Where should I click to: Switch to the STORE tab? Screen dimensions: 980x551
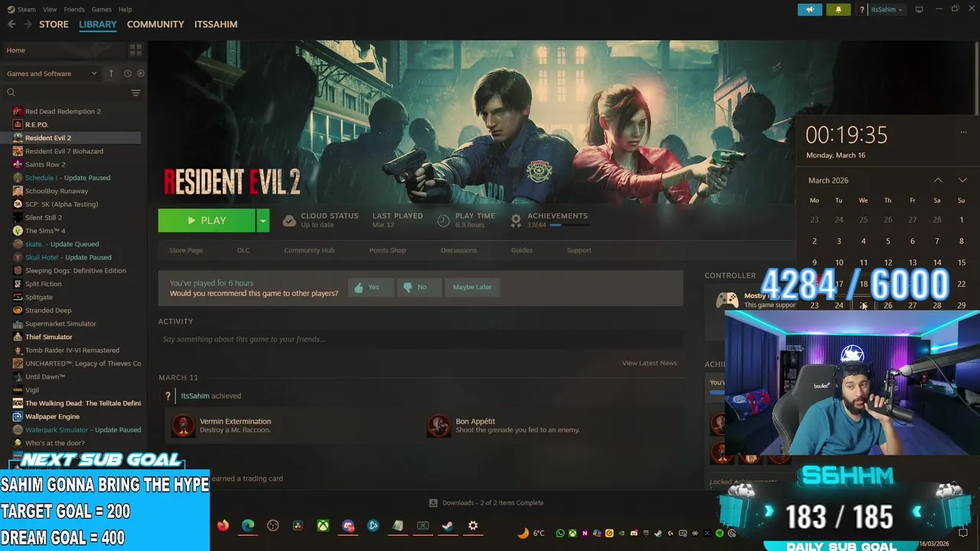pos(54,24)
